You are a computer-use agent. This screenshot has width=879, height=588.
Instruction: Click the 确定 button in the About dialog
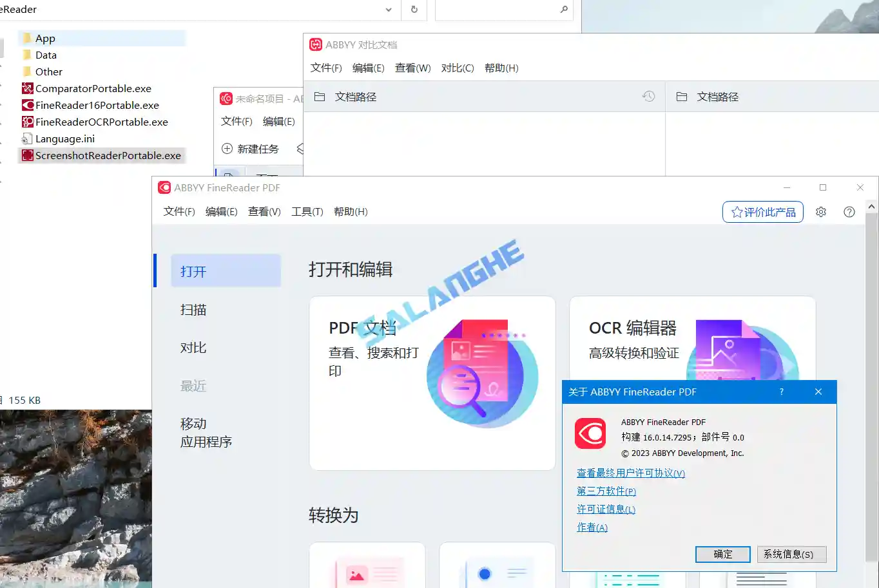[722, 554]
